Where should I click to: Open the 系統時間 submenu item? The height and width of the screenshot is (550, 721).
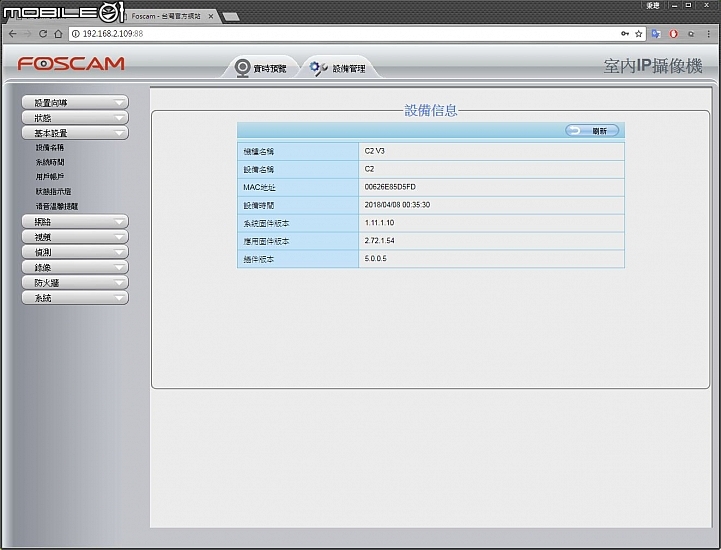50,162
